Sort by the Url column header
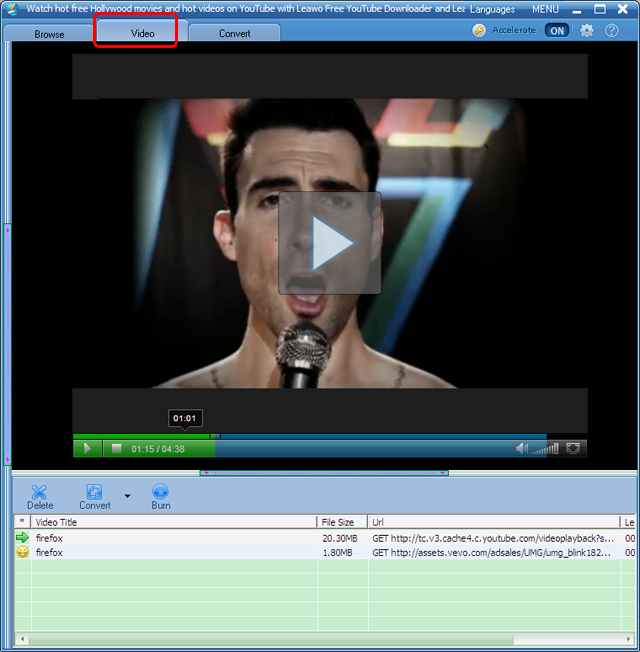Viewport: 640px width, 652px height. pyautogui.click(x=494, y=522)
